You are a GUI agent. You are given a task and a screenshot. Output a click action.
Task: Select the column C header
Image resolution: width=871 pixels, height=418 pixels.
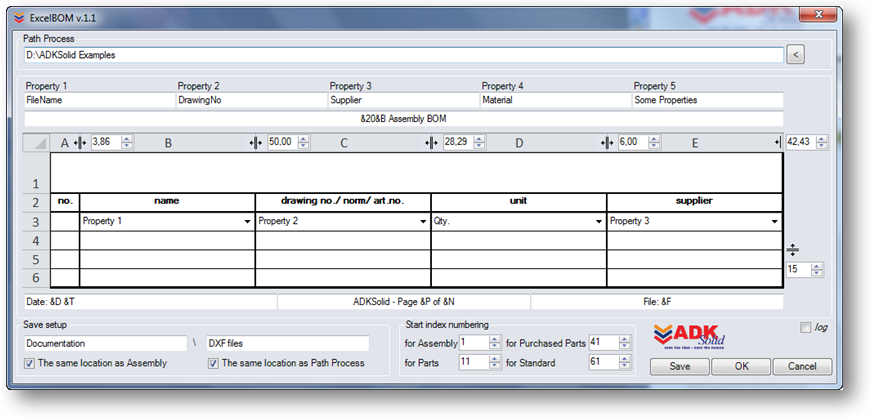pos(344,143)
